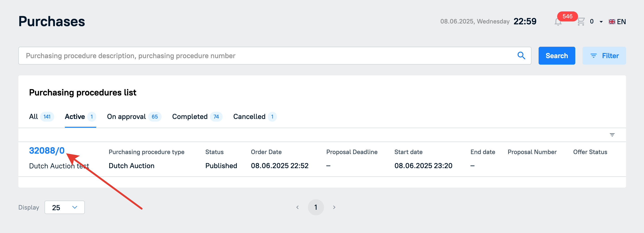Go to previous page arrow
644x233 pixels.
[x=297, y=207]
